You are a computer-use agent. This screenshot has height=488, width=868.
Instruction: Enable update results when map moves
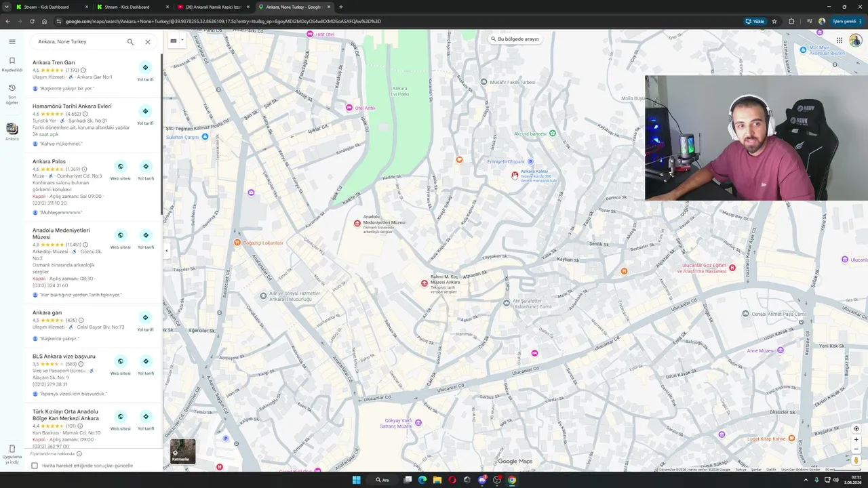35,466
